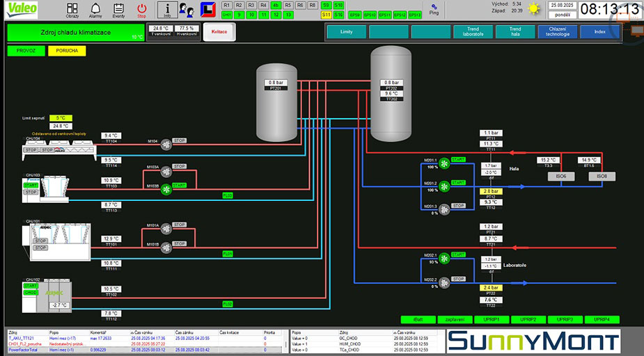The image size is (644, 356).
Task: Click the UPRIP1 button
Action: (x=490, y=319)
